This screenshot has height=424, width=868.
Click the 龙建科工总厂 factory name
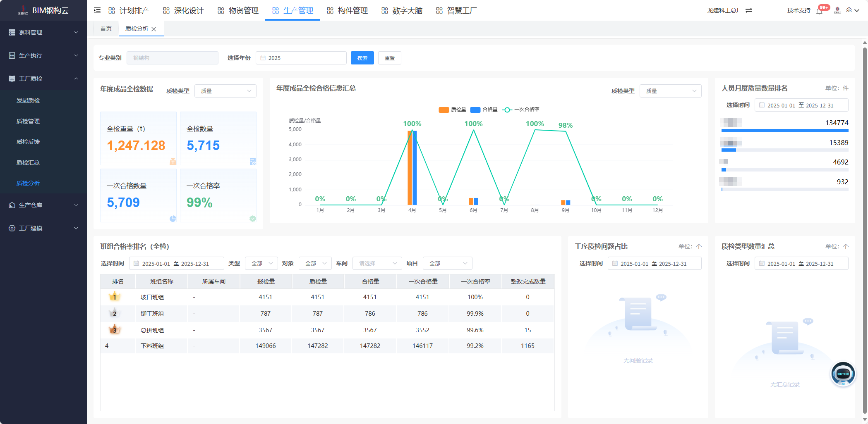coord(725,10)
